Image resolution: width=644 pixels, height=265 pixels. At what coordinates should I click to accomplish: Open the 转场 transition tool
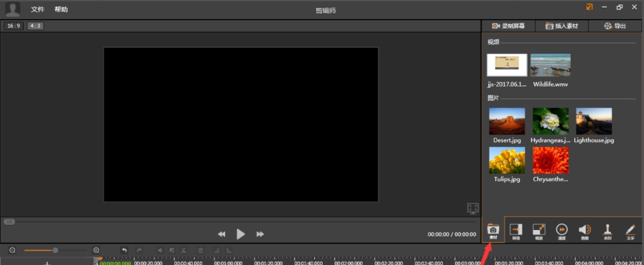point(516,232)
